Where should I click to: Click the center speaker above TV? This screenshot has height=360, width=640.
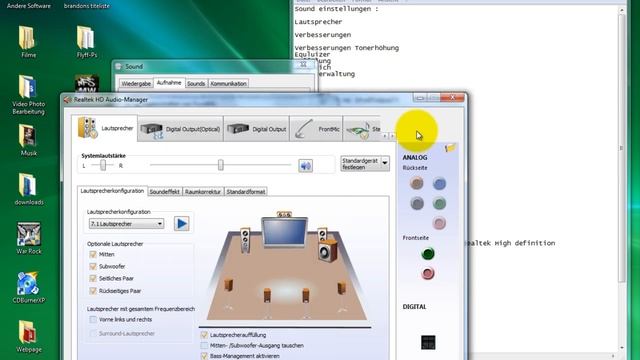click(x=284, y=214)
